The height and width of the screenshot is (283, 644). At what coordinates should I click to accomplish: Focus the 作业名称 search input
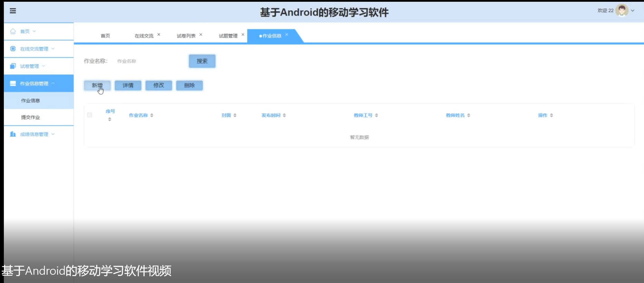(148, 61)
